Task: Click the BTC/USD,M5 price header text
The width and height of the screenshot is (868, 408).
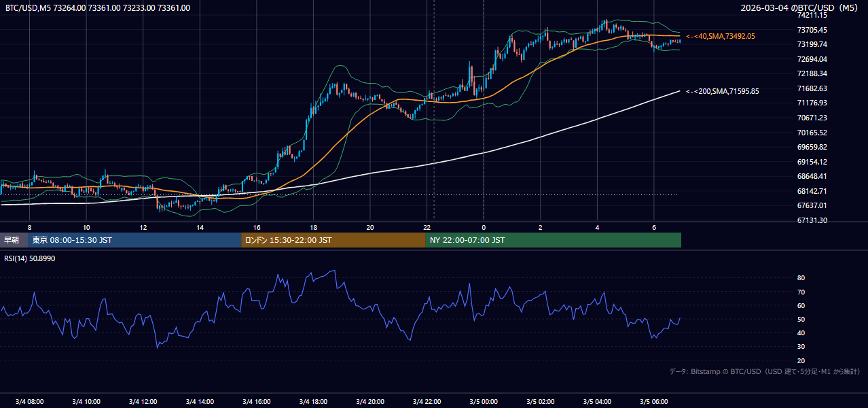Action: pyautogui.click(x=98, y=8)
